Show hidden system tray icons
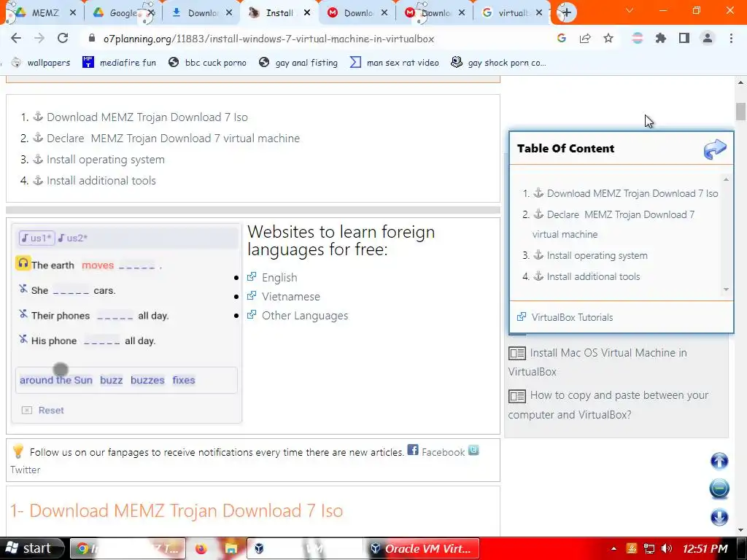The image size is (747, 560). tap(614, 548)
